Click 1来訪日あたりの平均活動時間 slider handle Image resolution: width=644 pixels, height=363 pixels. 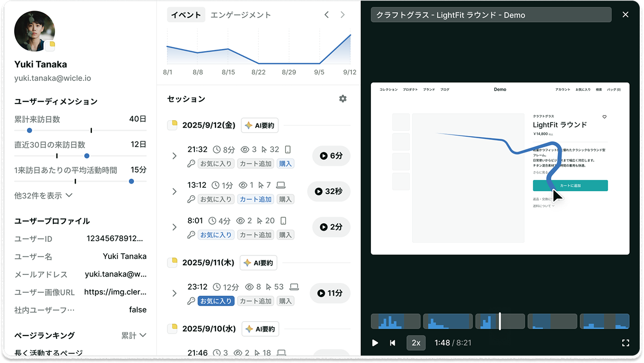pyautogui.click(x=131, y=181)
